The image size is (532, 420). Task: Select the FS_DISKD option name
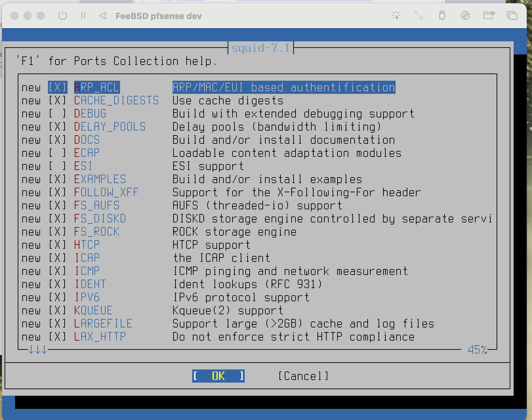pyautogui.click(x=100, y=219)
